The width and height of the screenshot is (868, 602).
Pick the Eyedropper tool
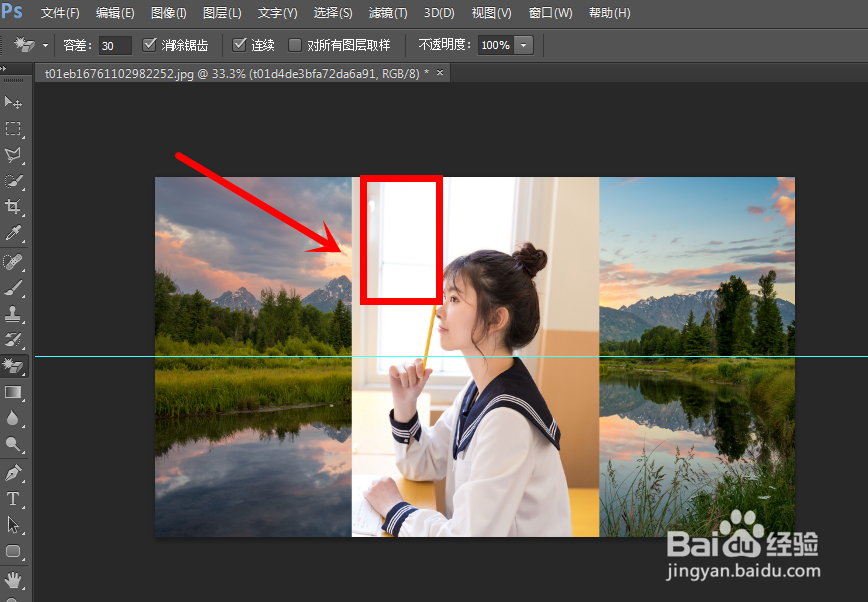click(x=14, y=233)
